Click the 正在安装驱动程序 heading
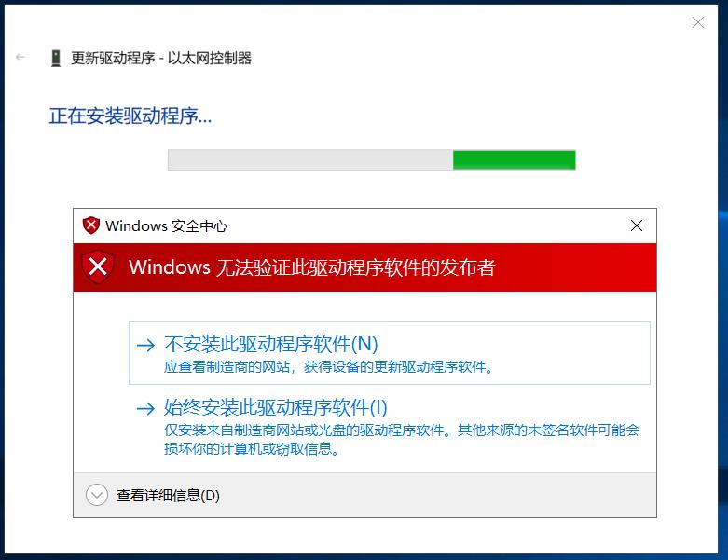Screen dimensions: 728x560 point(130,116)
